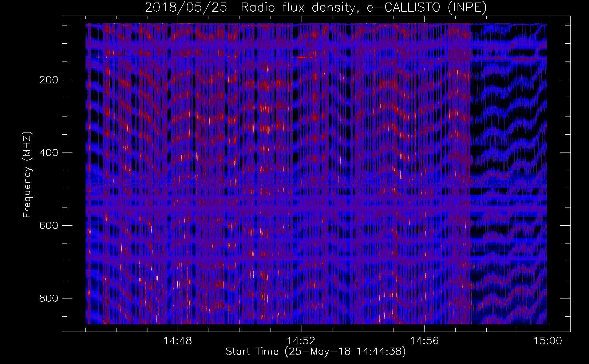589x364 pixels.
Task: Click the 14:52 time tick label
Action: coord(301,341)
